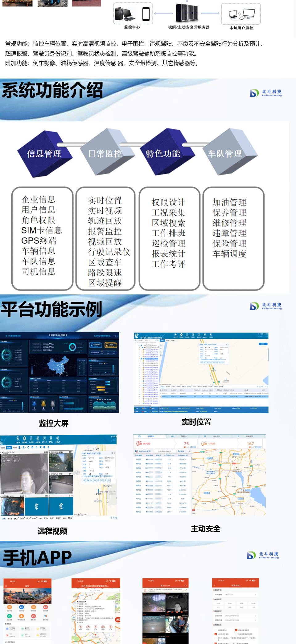296x644 pixels.
Task: Open the 开始时间 date picker row
Action: point(236,616)
